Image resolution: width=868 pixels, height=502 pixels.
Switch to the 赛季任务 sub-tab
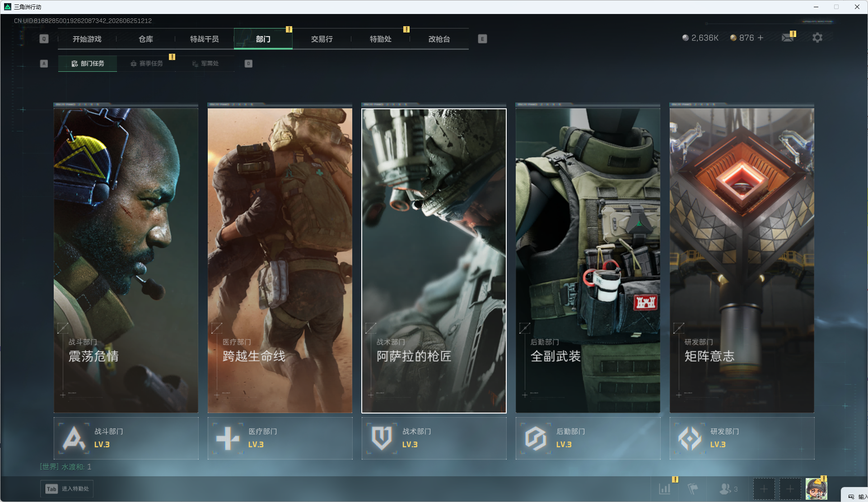pyautogui.click(x=146, y=64)
